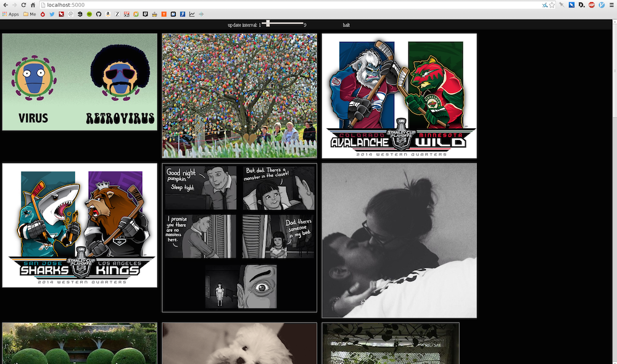617x364 pixels.
Task: Select the colorful Easter egg tree photo
Action: (239, 96)
